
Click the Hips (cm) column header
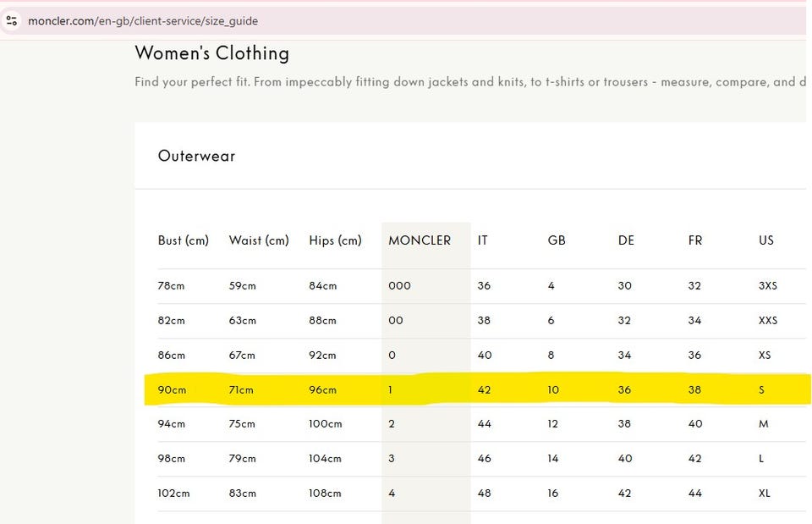point(335,240)
